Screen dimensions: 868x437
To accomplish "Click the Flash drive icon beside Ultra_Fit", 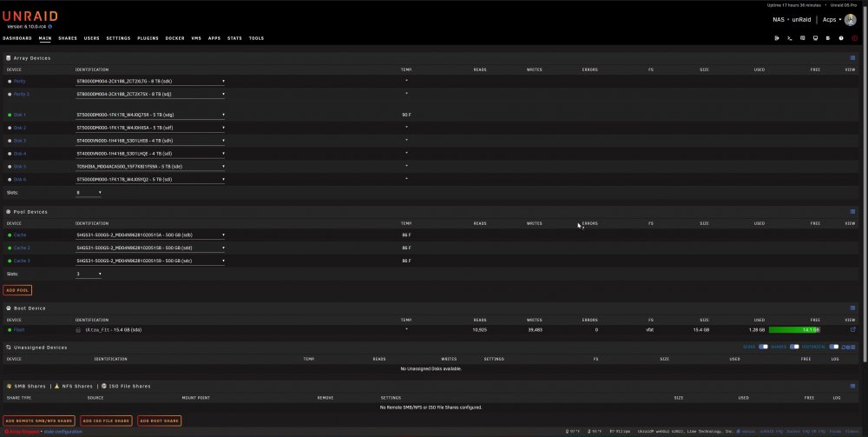I will [x=79, y=330].
